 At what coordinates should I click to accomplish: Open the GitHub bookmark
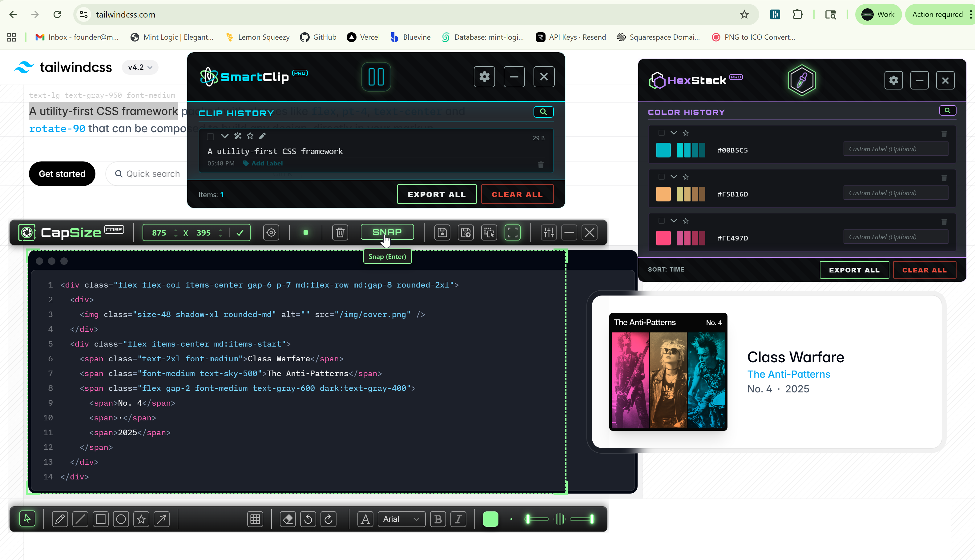coord(318,37)
